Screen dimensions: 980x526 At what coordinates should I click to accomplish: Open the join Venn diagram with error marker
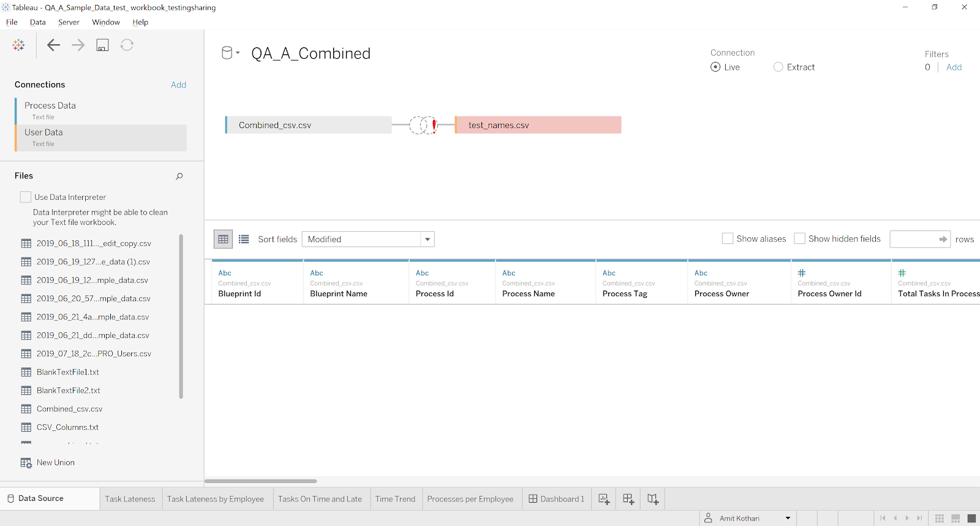pyautogui.click(x=423, y=125)
